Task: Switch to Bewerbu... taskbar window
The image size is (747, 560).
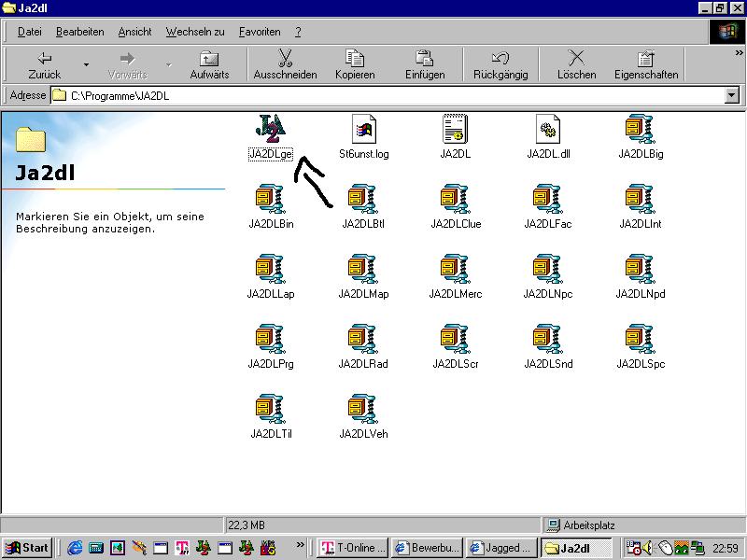Action: point(428,548)
